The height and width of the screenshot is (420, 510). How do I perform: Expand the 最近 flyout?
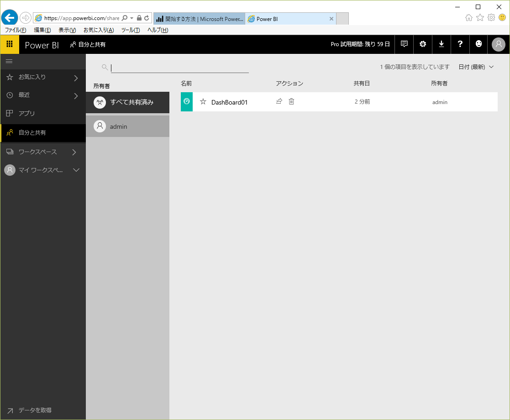pos(76,96)
